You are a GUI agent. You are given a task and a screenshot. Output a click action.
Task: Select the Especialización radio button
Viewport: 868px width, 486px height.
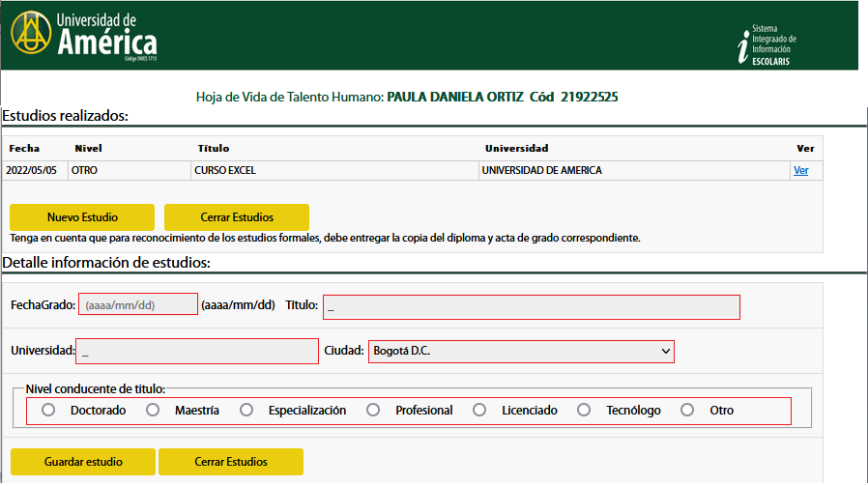246,410
